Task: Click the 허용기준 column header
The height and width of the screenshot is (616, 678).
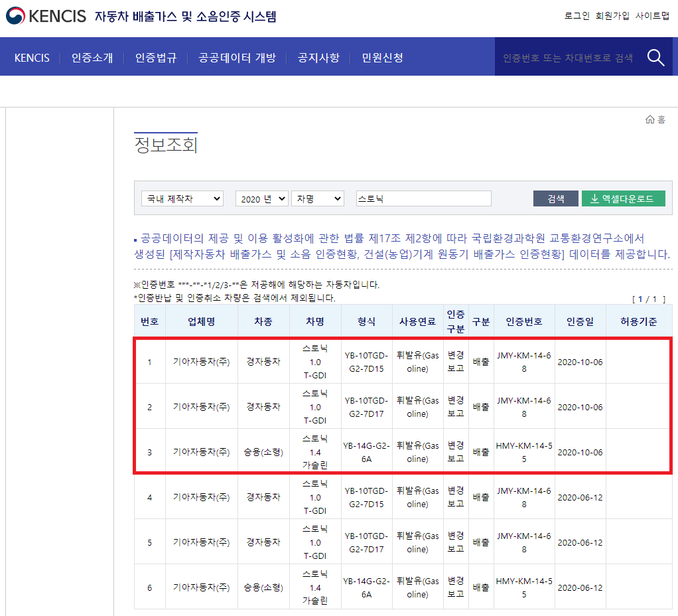Action: [x=639, y=321]
